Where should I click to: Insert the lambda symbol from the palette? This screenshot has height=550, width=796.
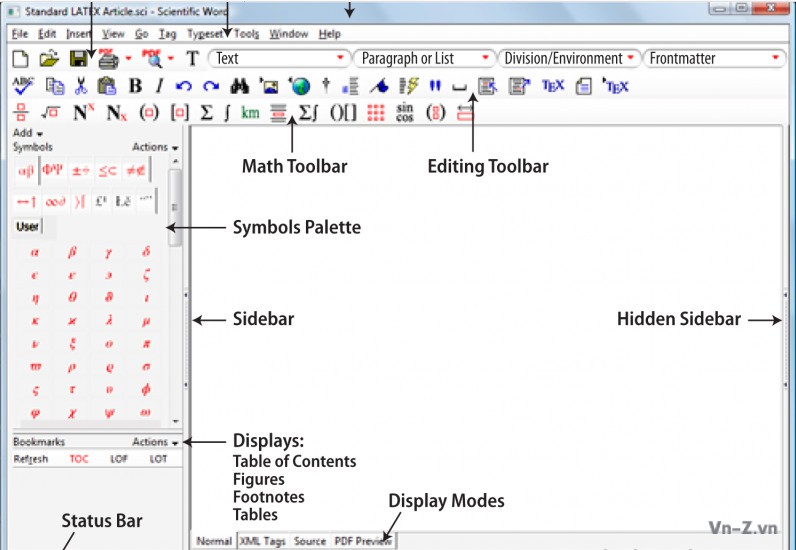[x=109, y=321]
